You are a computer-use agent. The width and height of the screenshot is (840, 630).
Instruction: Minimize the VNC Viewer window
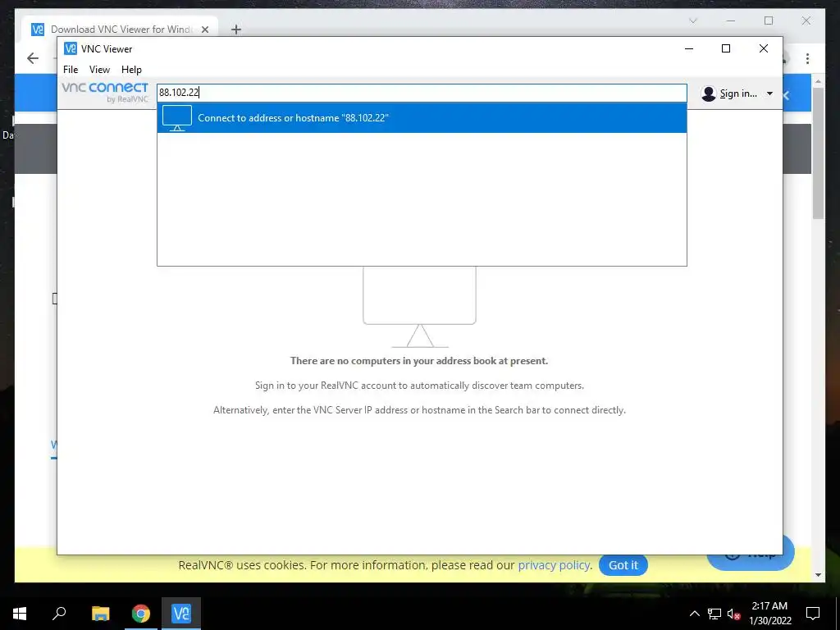(x=689, y=48)
